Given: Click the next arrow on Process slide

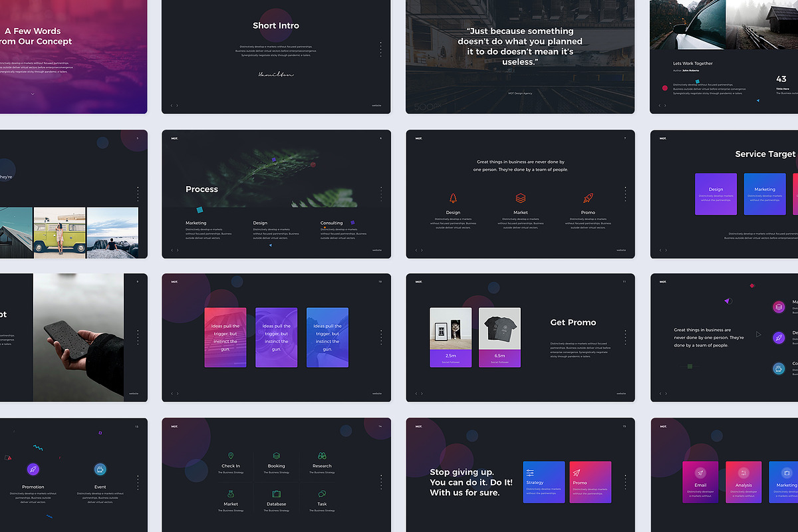Looking at the screenshot, I should point(177,250).
